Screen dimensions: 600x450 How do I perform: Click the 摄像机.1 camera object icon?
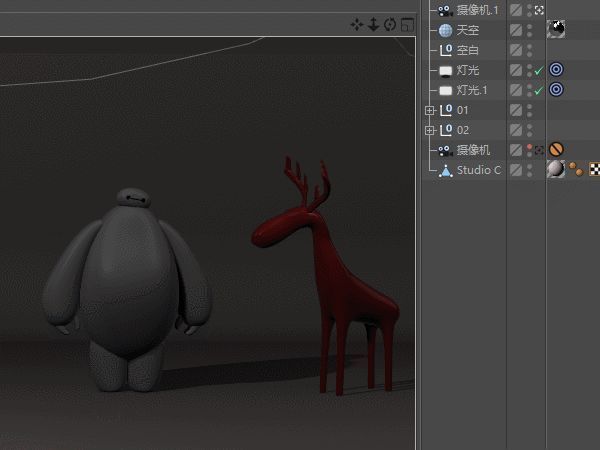445,10
